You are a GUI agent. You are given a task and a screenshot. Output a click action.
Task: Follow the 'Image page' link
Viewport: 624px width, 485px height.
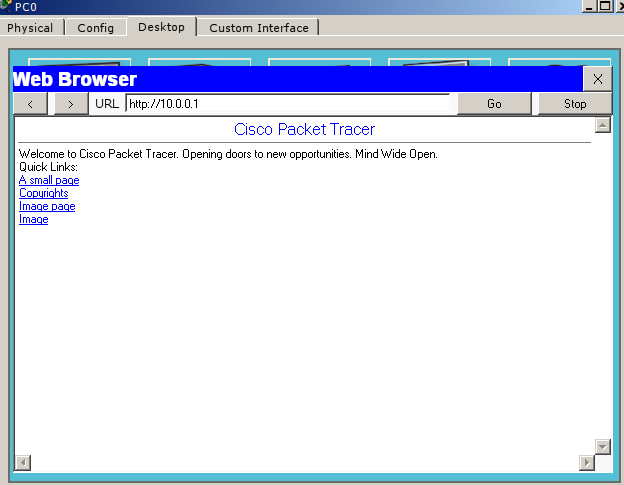(x=47, y=206)
